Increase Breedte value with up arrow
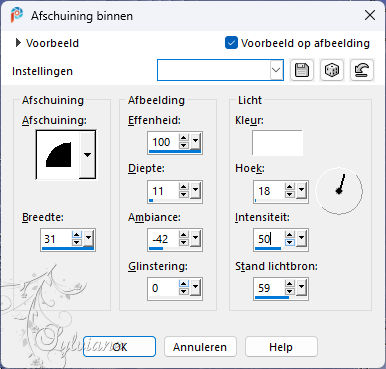 click(x=77, y=235)
